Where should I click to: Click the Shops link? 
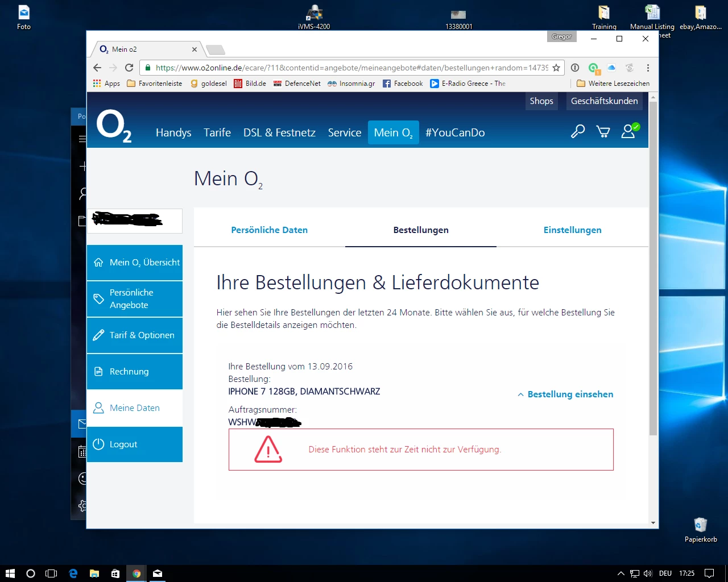pos(541,101)
